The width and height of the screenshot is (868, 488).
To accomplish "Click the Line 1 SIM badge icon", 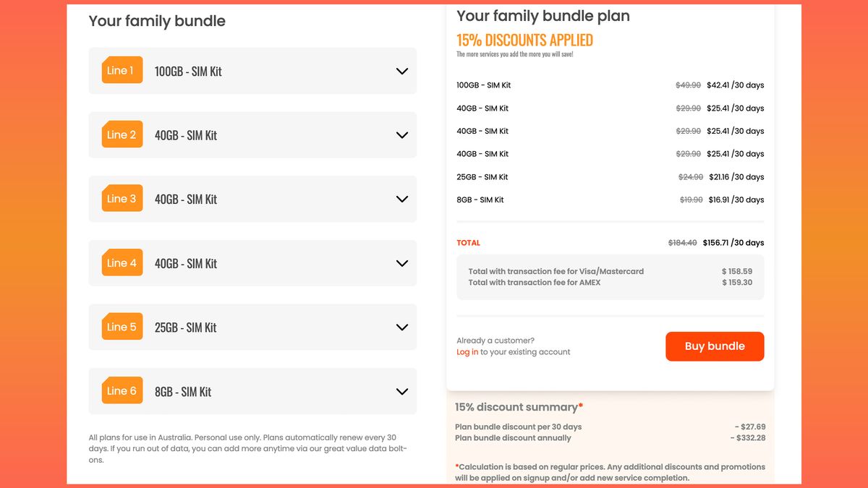I will [122, 70].
